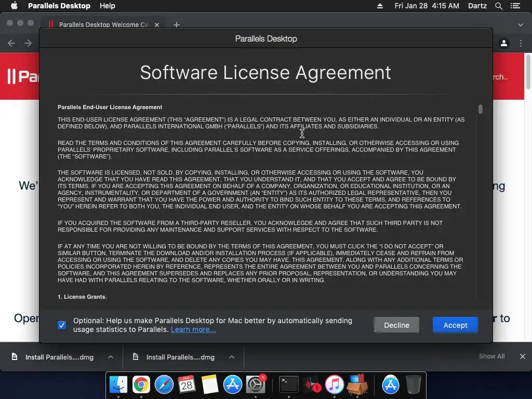Image resolution: width=532 pixels, height=399 pixels.
Task: Click the Parallels logo on the web page
Action: [x=23, y=76]
